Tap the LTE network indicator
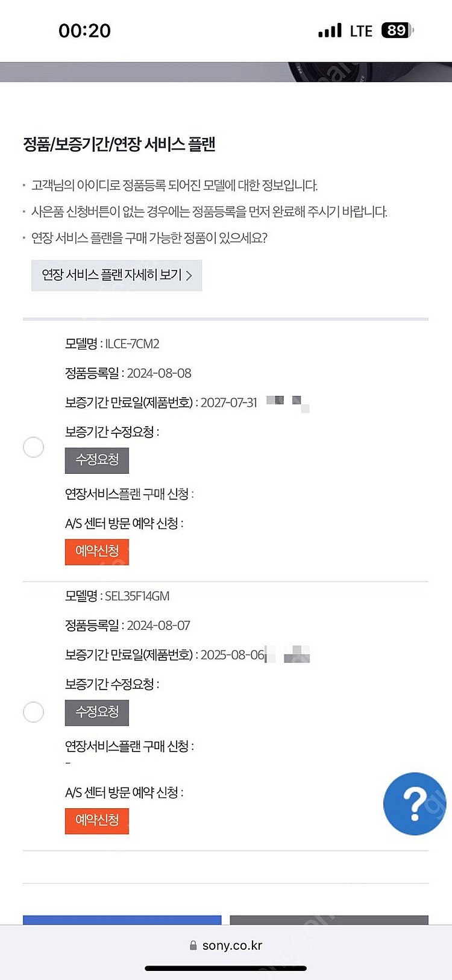452x980 pixels. pyautogui.click(x=361, y=31)
